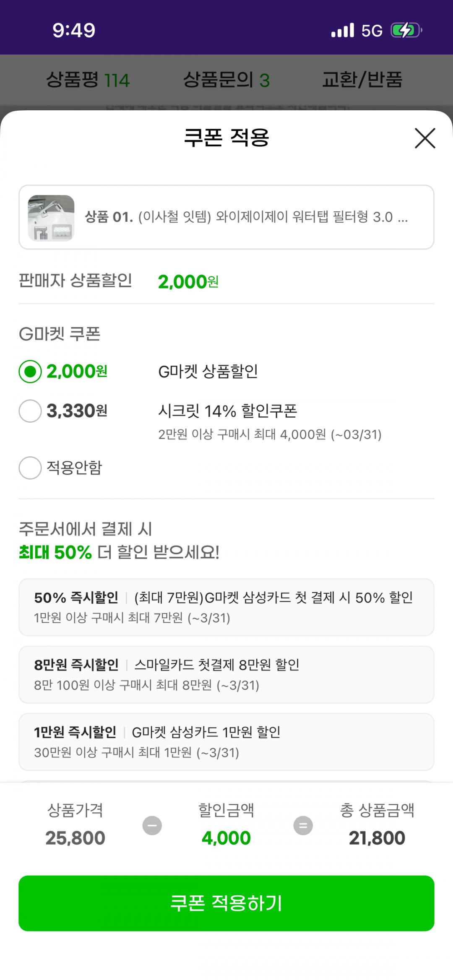This screenshot has width=453, height=980.
Task: Tap the 9:49 clock in status bar
Action: tap(74, 31)
